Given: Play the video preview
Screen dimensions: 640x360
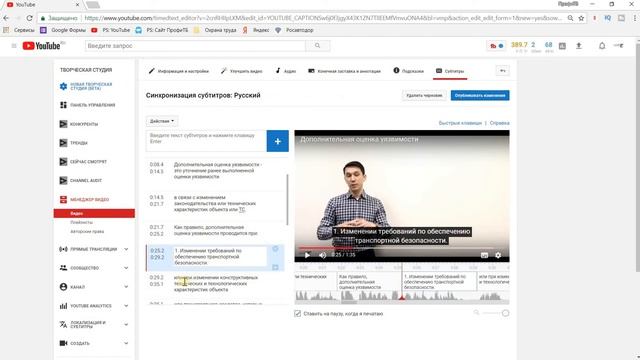Looking at the screenshot, I should [x=307, y=255].
